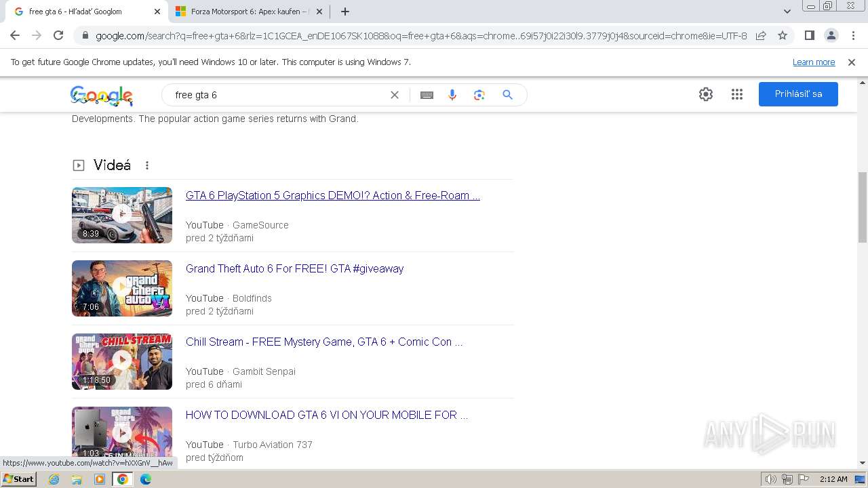The image size is (868, 488).
Task: Open the Chrome profile avatar
Action: tap(831, 35)
